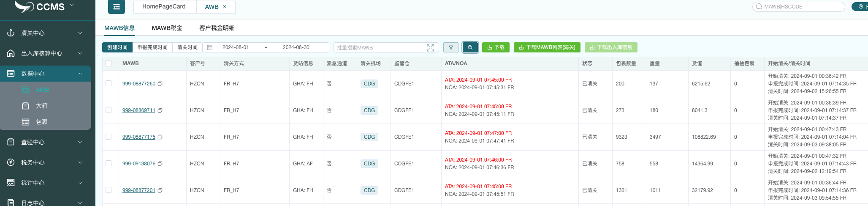The height and width of the screenshot is (206, 868).
Task: Open the dropdown arrow next to CCMS
Action: tap(71, 5)
